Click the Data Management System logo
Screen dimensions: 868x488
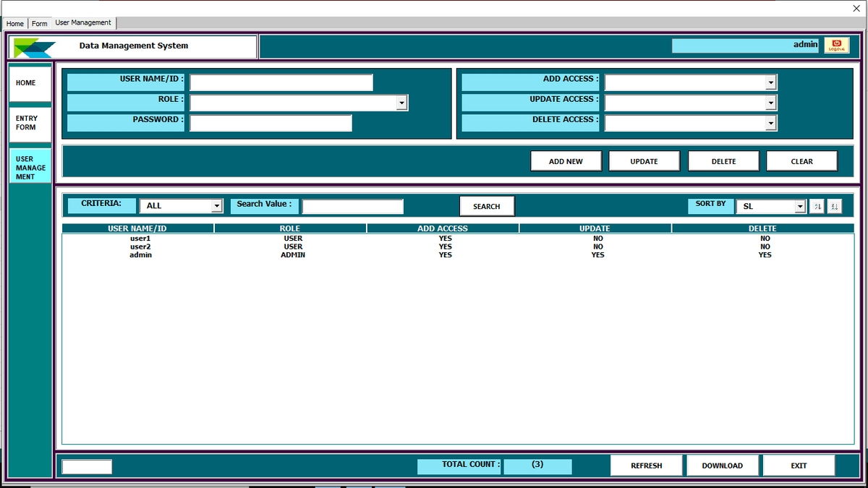(35, 46)
